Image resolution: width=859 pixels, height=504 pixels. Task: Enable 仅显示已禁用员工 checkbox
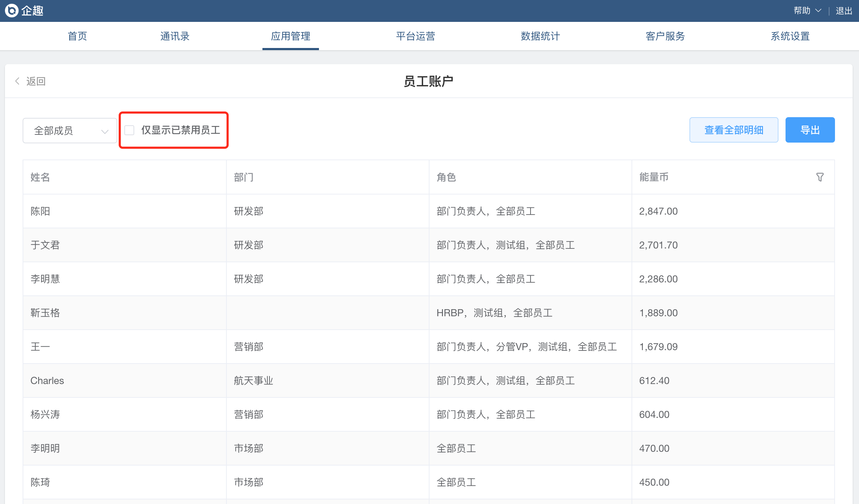(x=130, y=130)
